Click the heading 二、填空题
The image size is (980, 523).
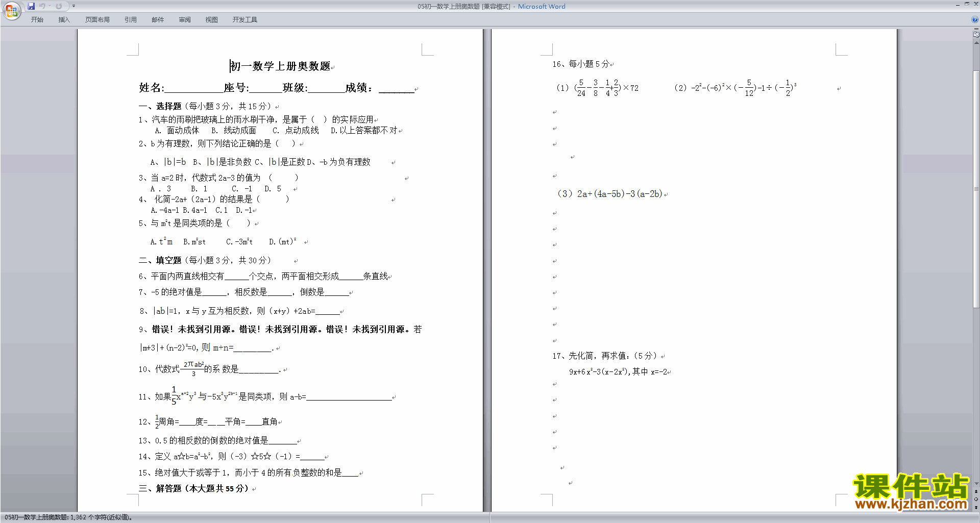point(160,260)
